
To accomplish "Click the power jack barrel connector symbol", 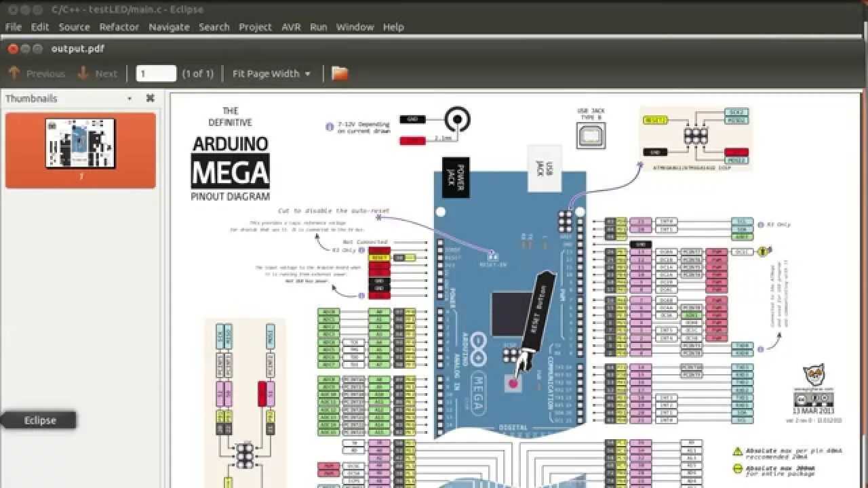I will (458, 121).
